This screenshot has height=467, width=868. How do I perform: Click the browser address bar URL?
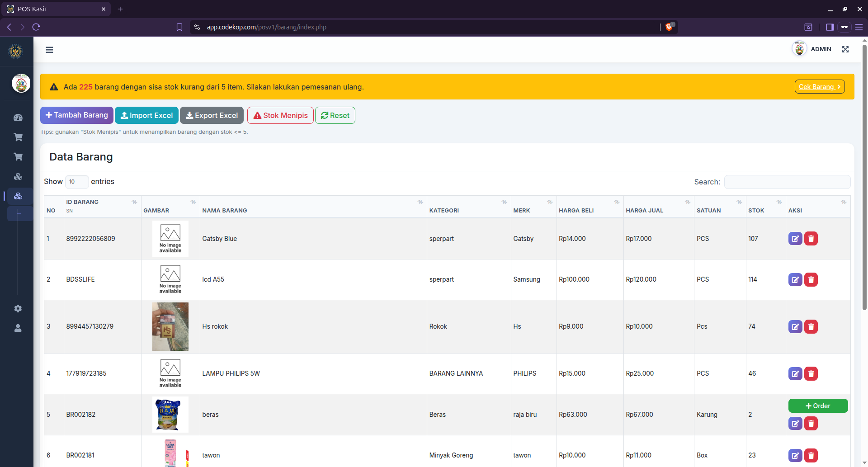(x=267, y=27)
